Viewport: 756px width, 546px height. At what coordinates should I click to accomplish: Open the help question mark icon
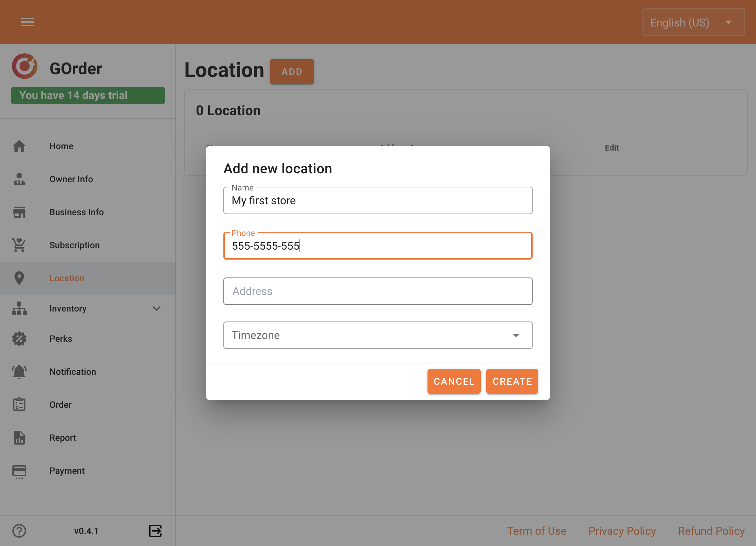(19, 531)
